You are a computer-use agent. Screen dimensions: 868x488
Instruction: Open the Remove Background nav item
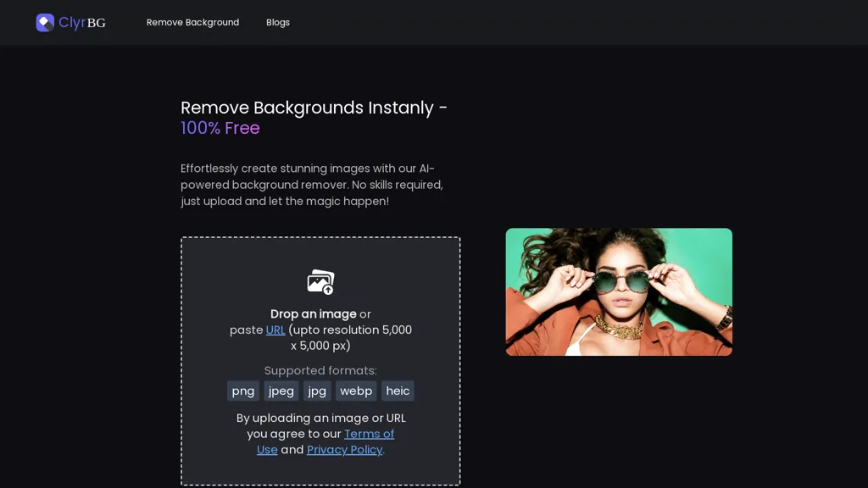pos(192,22)
